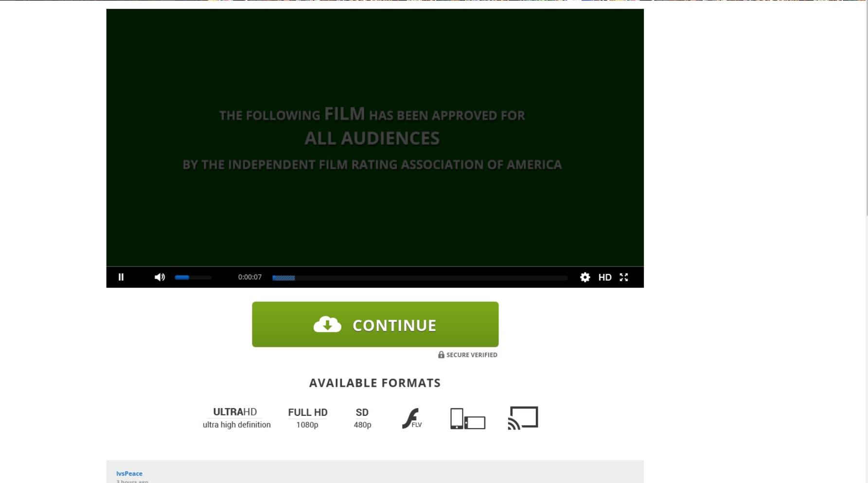Seek along the video progress bar
This screenshot has width=868, height=483.
[x=420, y=278]
